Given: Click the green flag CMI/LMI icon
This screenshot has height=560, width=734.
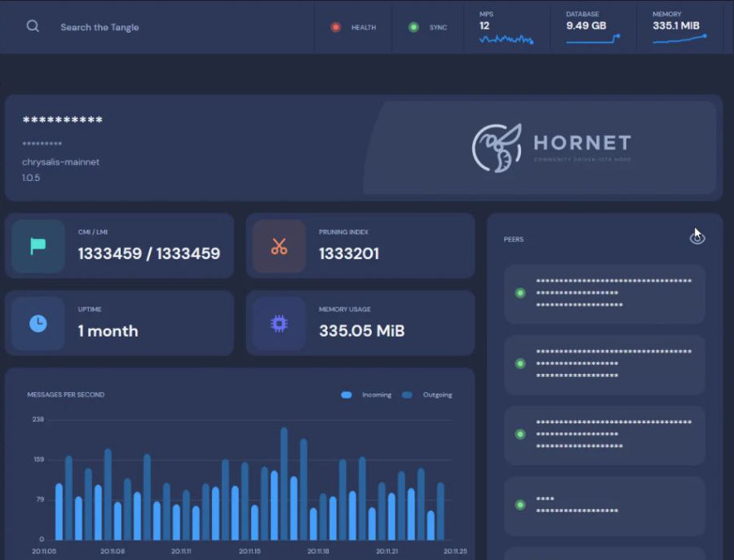Looking at the screenshot, I should tap(38, 246).
